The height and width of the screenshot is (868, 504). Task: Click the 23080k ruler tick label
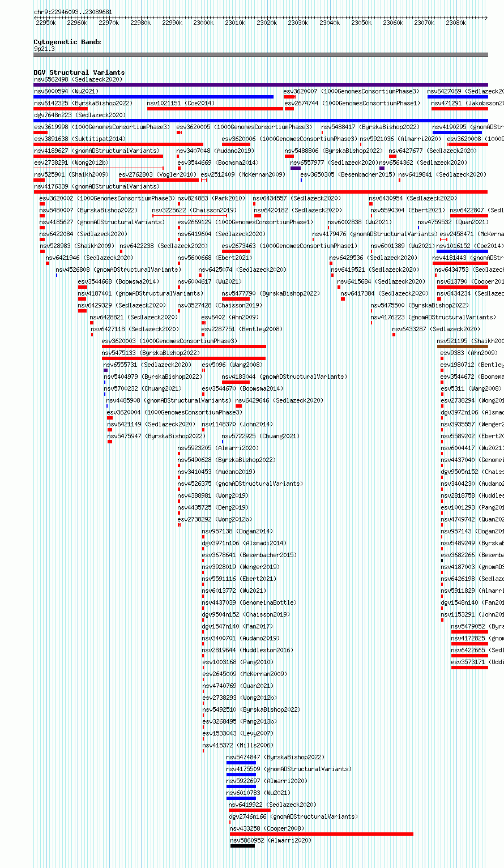point(456,23)
